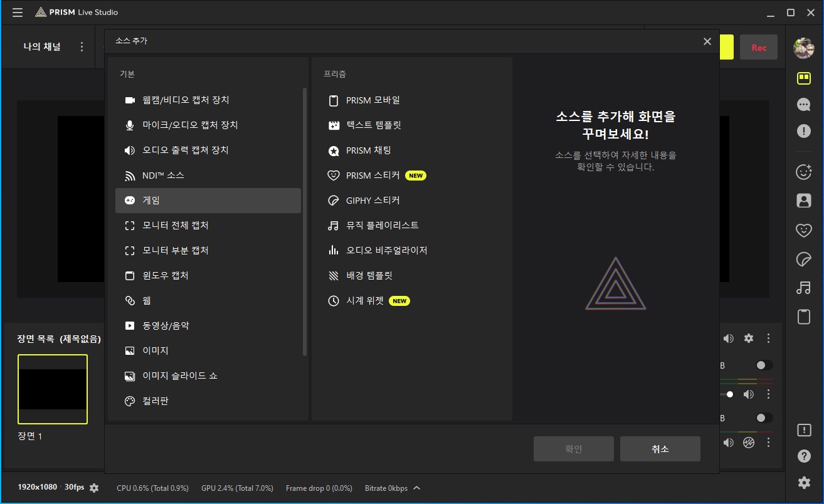
Task: Open the settings gear at the sidebar bottom
Action: pos(804,483)
